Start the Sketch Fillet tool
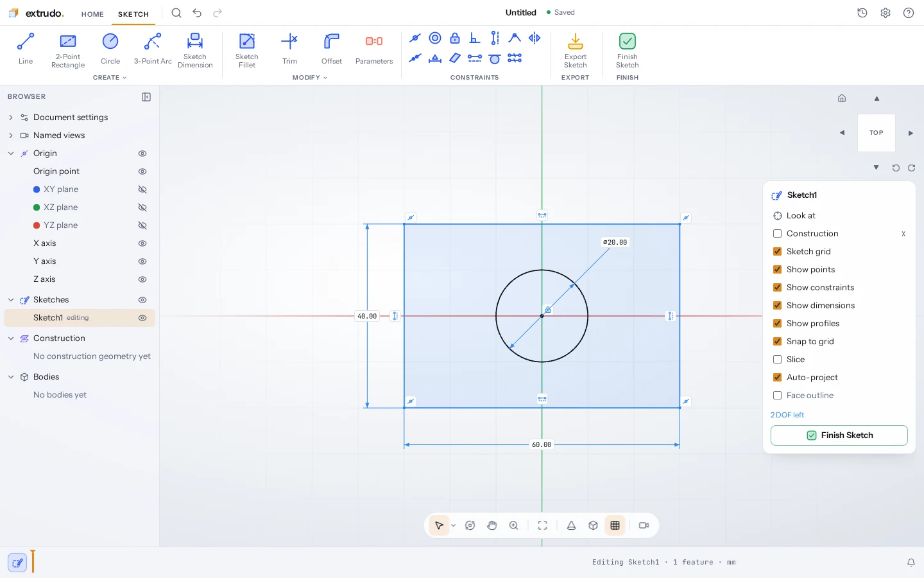Viewport: 924px width, 578px height. 247,49
